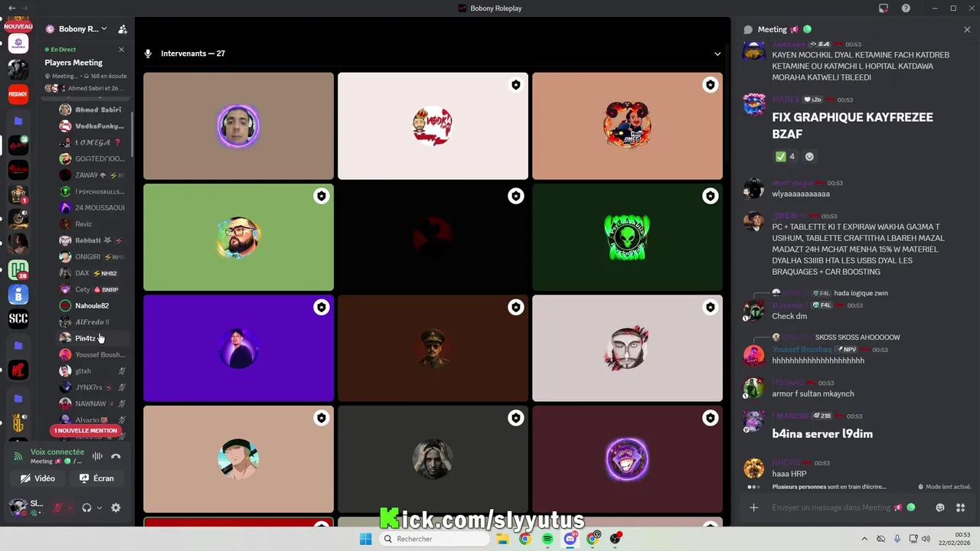The height and width of the screenshot is (551, 980).
Task: Click the 1 NOUVELLE MENTION button
Action: (x=86, y=431)
